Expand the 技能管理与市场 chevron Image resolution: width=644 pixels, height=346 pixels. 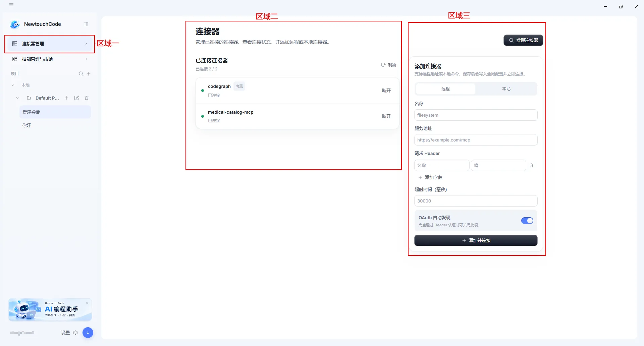86,59
